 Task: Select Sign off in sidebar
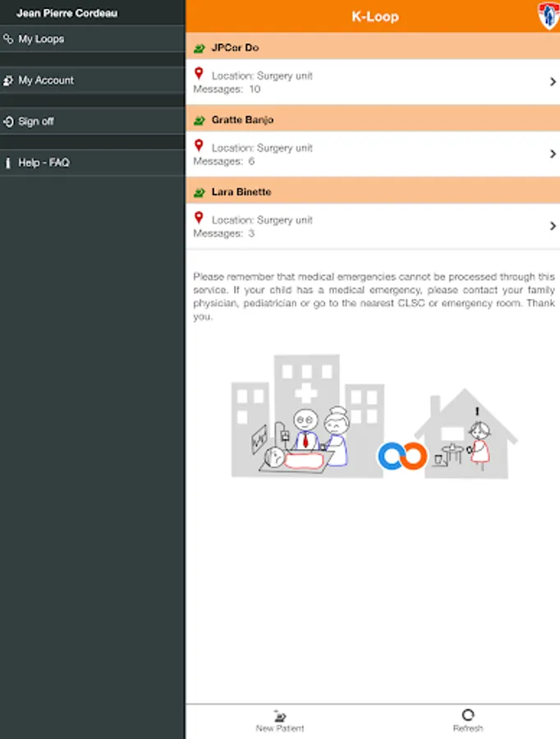[93, 122]
